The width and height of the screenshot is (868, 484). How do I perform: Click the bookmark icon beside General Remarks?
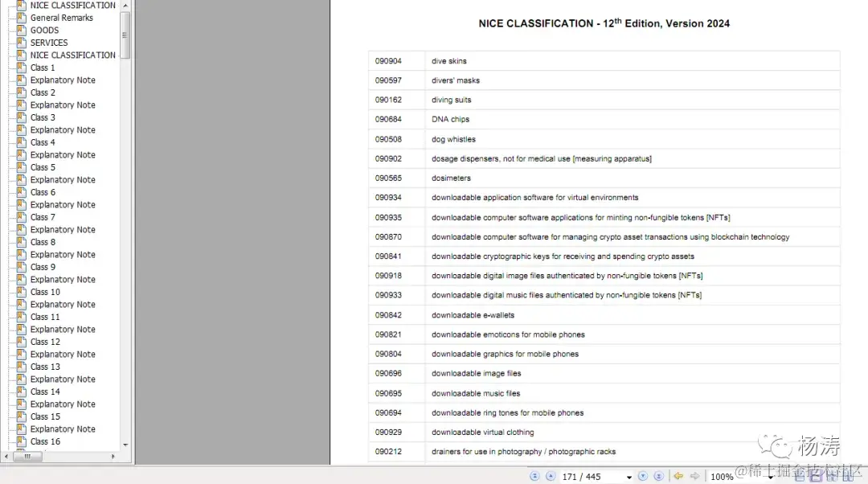22,18
